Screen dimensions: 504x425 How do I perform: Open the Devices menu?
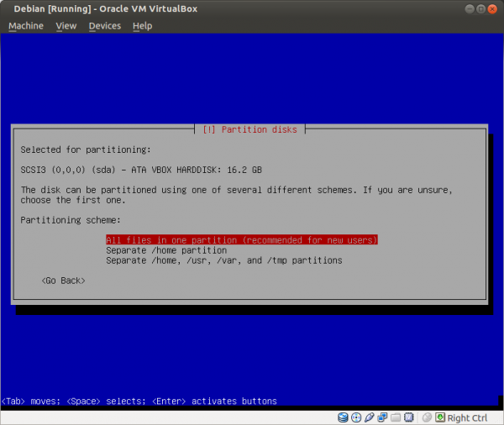point(105,26)
